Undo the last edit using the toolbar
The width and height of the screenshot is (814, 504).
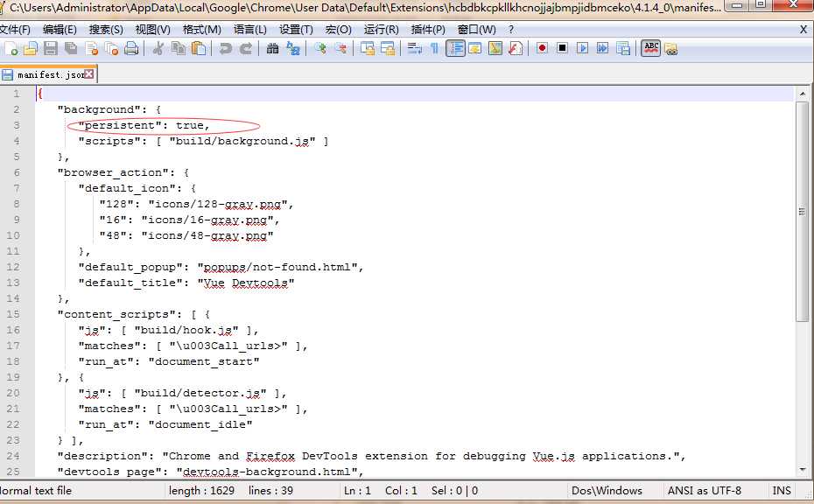[x=226, y=48]
